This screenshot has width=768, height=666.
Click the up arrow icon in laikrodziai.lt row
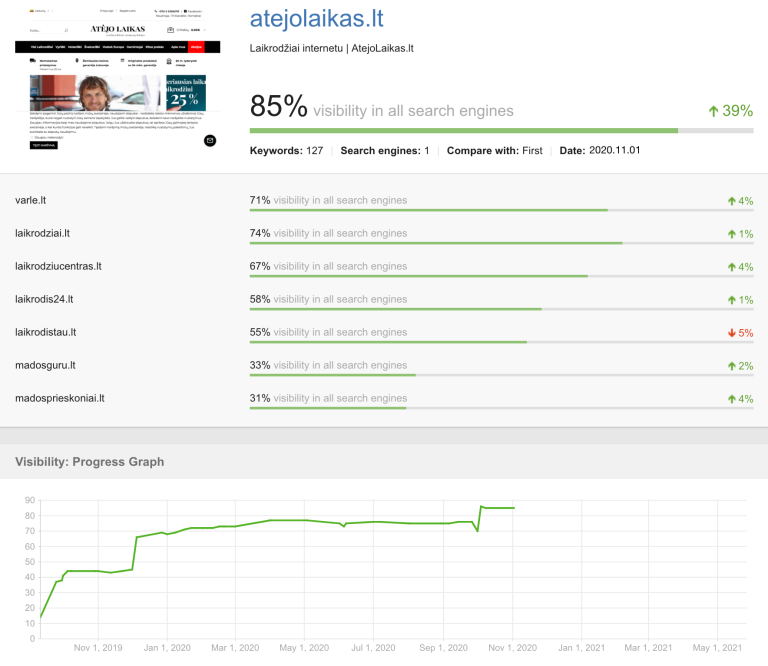[732, 234]
